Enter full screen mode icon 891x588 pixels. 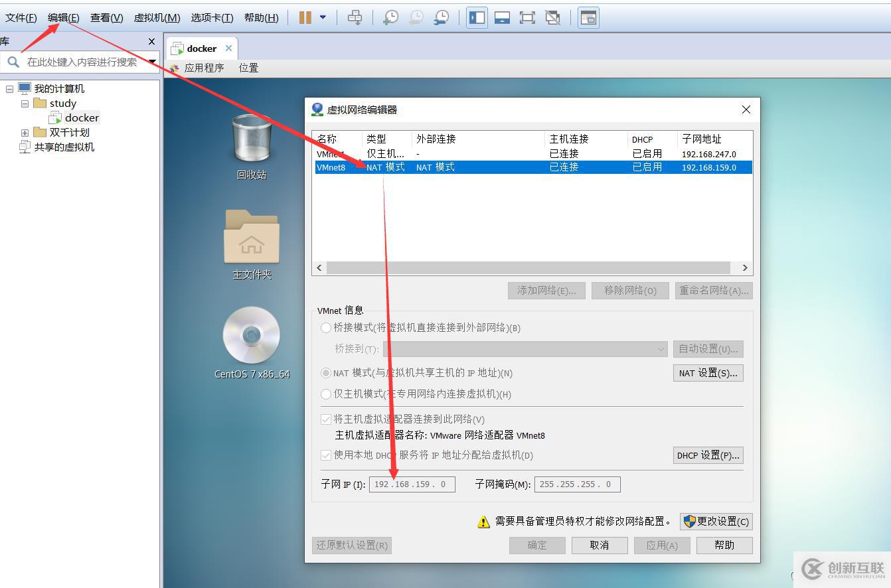[x=527, y=18]
